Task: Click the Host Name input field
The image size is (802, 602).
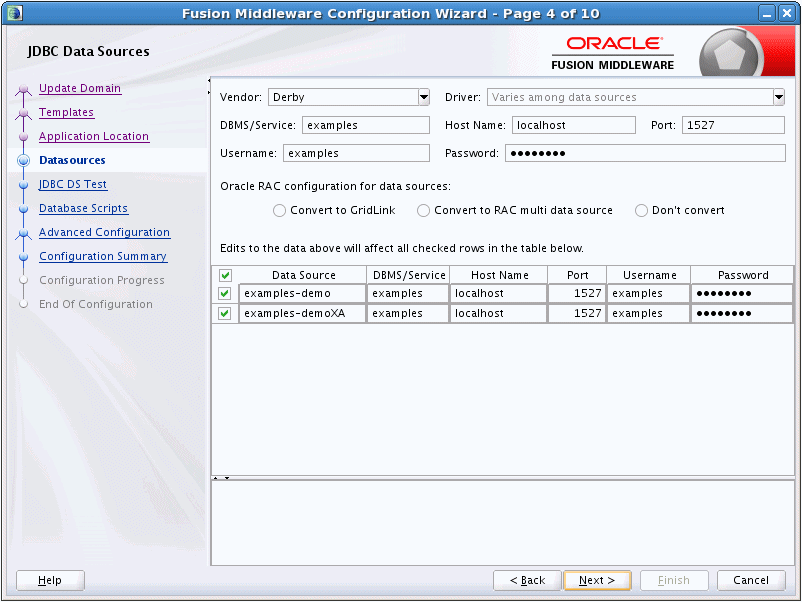Action: click(574, 125)
